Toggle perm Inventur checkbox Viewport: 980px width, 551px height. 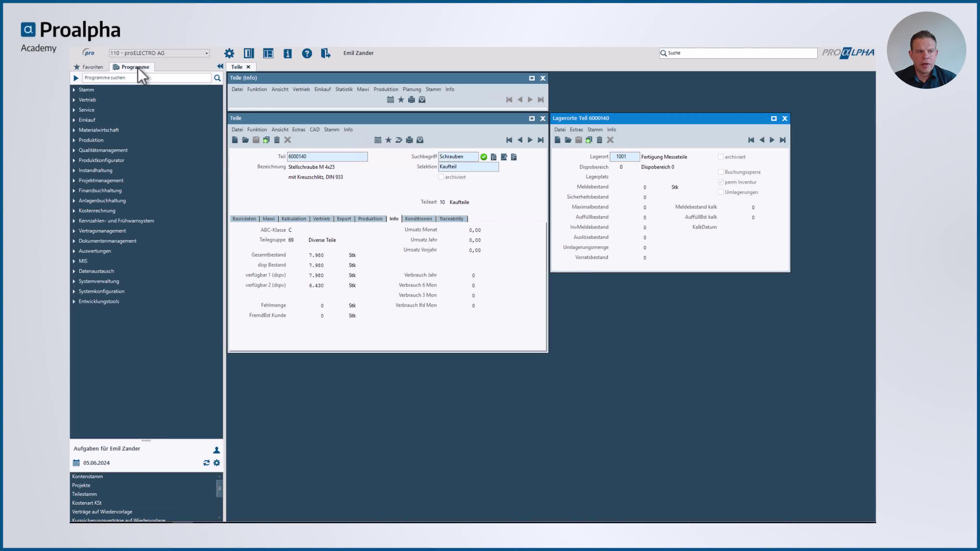pos(720,182)
